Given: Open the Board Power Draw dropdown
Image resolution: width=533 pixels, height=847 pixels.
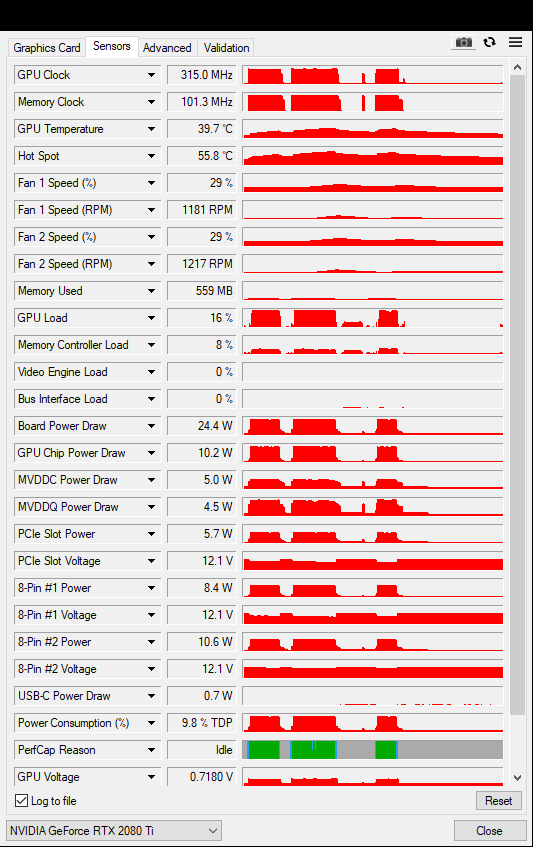Looking at the screenshot, I should 151,426.
